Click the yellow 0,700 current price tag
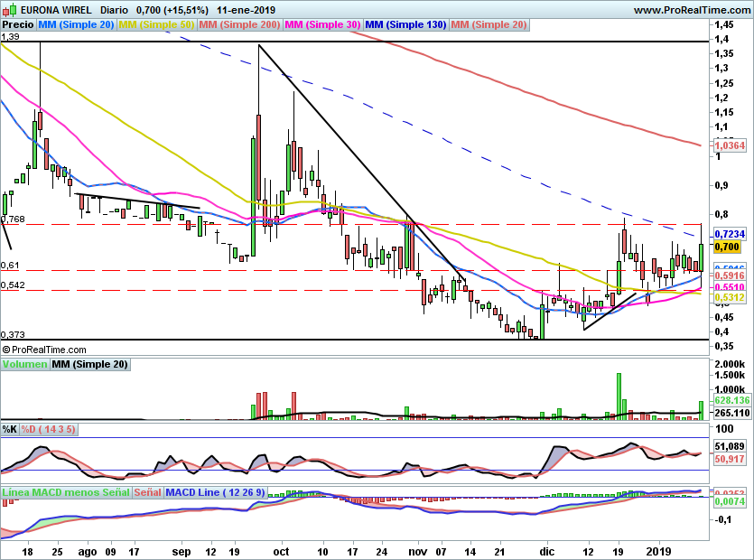This screenshot has height=560, width=754. [727, 247]
